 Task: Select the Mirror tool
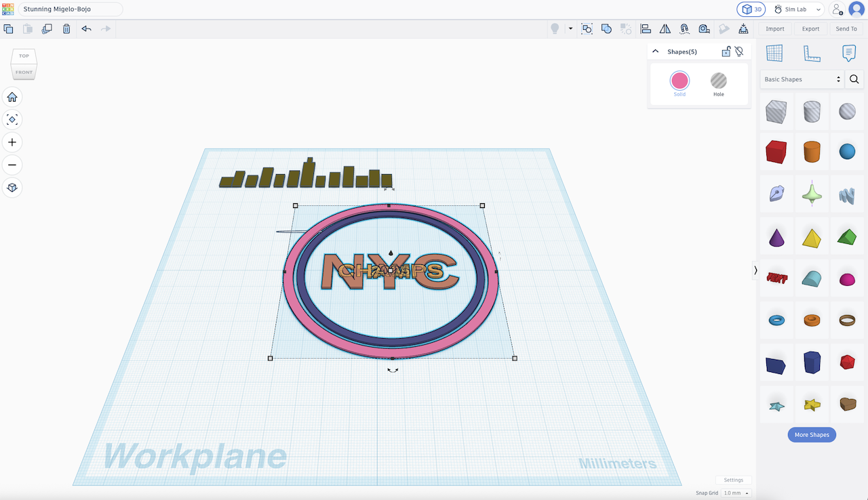(x=665, y=29)
